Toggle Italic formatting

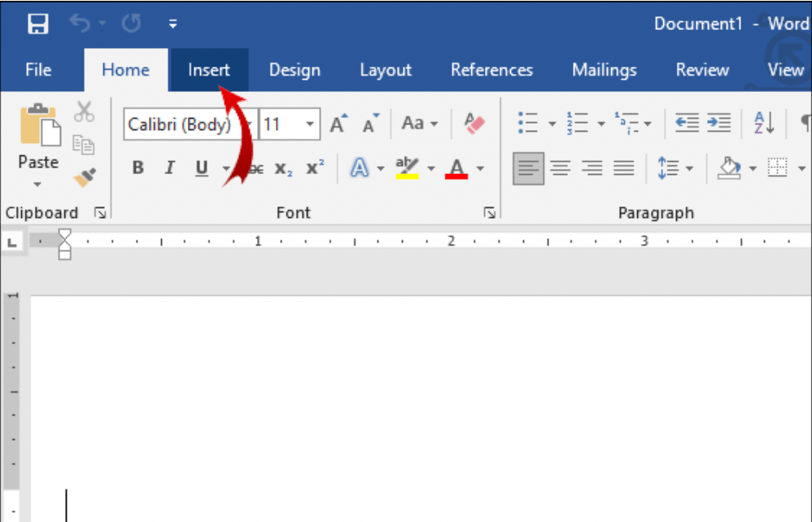tap(169, 168)
